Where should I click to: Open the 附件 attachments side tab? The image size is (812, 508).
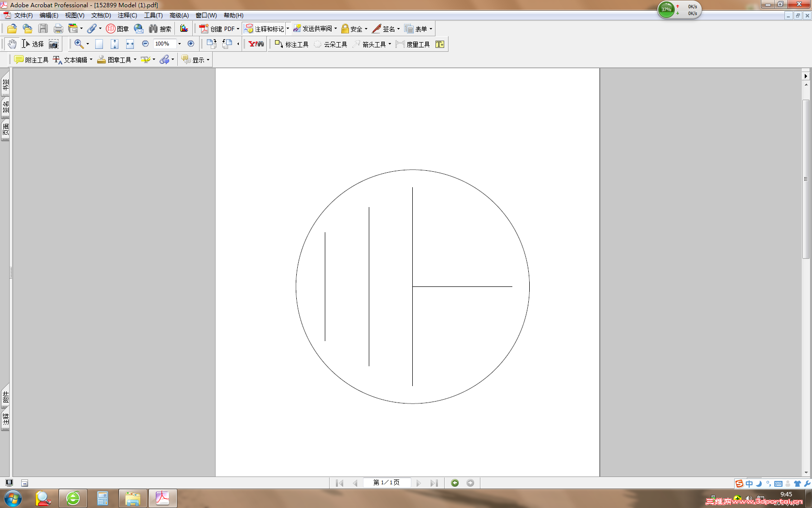click(6, 397)
